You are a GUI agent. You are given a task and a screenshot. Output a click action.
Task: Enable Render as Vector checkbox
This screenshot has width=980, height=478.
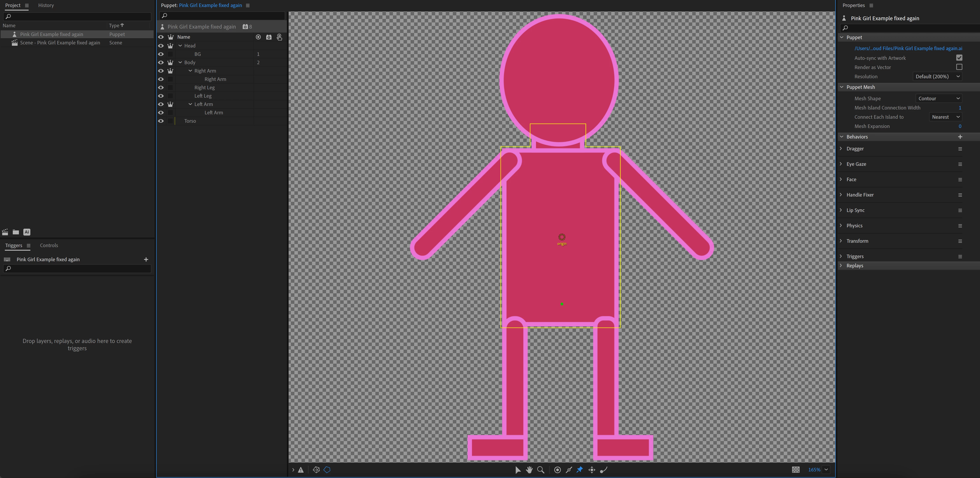[959, 67]
